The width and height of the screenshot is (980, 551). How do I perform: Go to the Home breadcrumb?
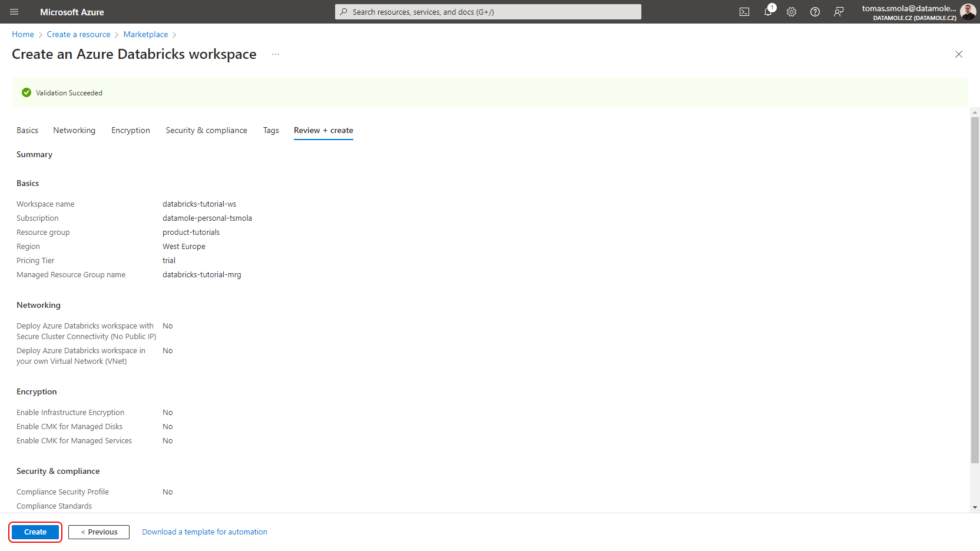(x=23, y=34)
